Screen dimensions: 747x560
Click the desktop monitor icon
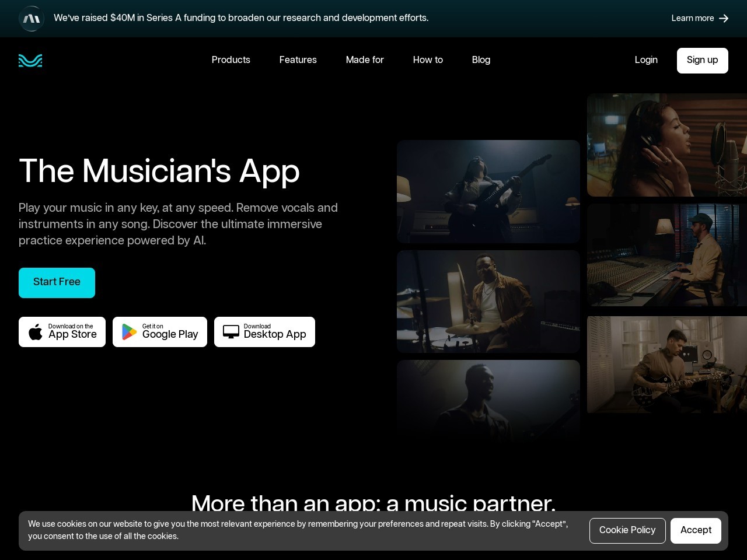231,332
